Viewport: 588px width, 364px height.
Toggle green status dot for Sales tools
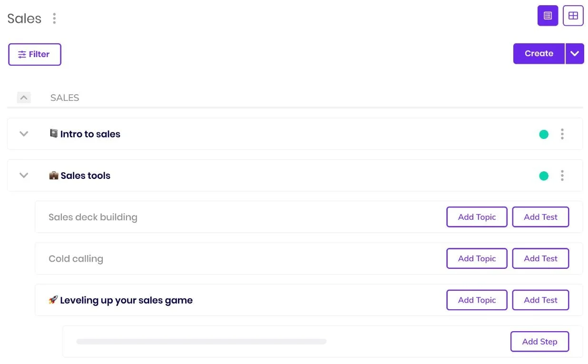tap(543, 176)
